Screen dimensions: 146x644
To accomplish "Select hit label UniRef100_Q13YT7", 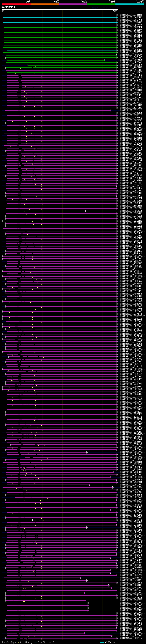I will (131, 85).
